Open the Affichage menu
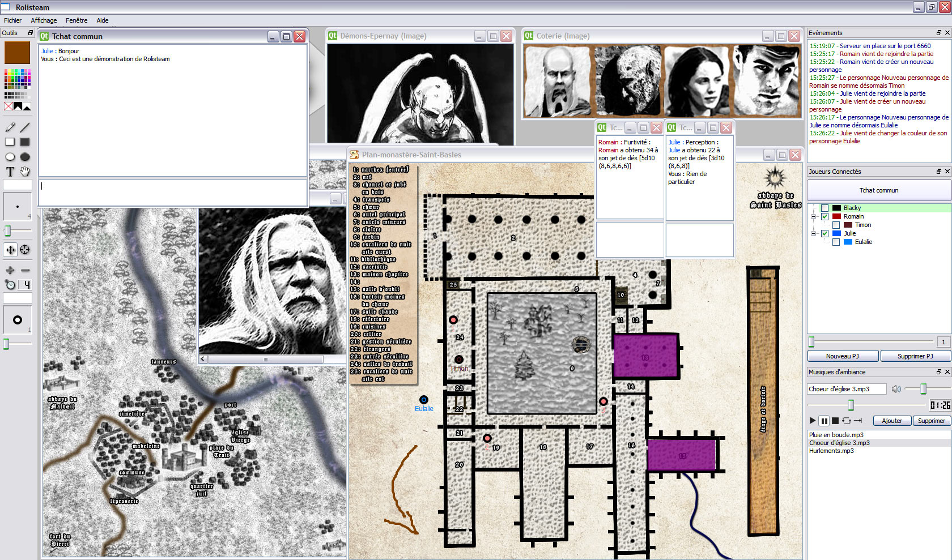Image resolution: width=952 pixels, height=560 pixels. coord(44,20)
